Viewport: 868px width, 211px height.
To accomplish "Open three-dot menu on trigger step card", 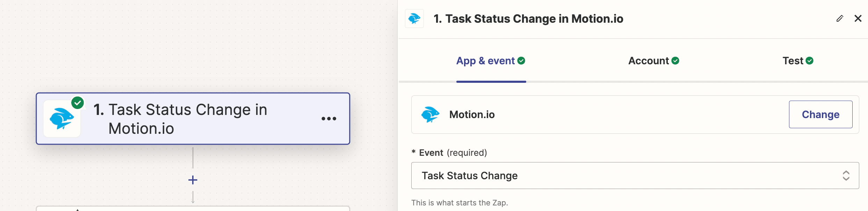I will click(328, 119).
